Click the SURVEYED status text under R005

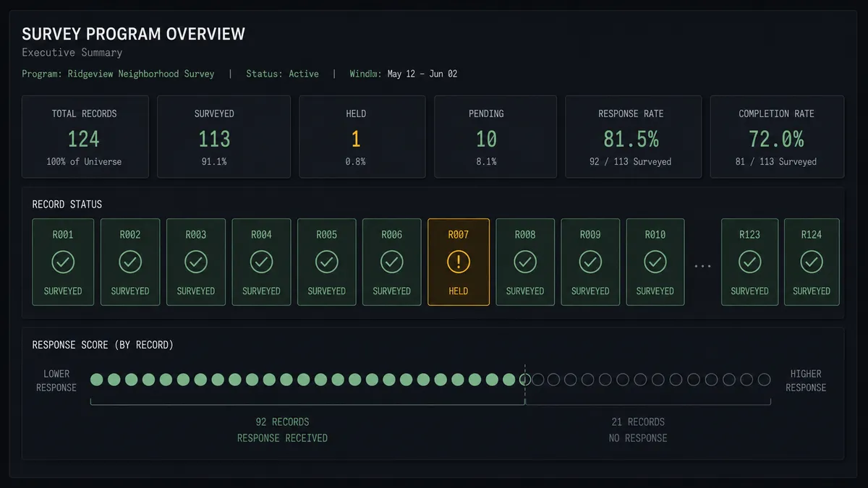click(327, 291)
